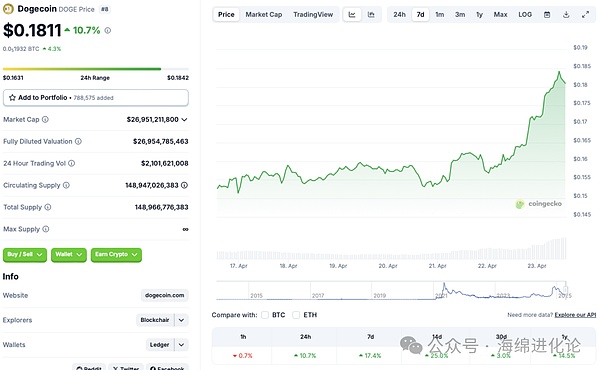The image size is (600, 370).
Task: Click the $2,101,621,008 trading volume value
Action: (165, 163)
